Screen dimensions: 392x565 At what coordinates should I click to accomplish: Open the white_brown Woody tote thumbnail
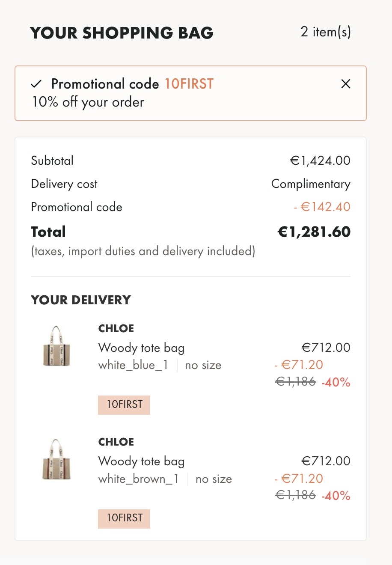(x=56, y=460)
